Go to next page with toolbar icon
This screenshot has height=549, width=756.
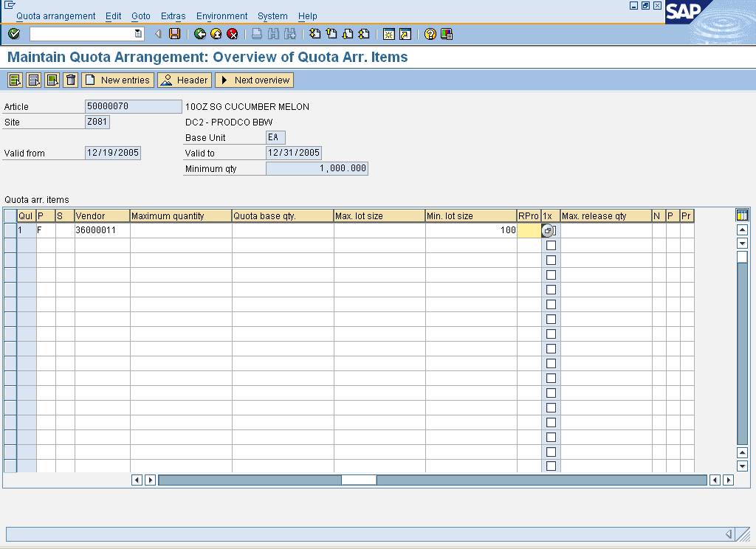point(348,34)
